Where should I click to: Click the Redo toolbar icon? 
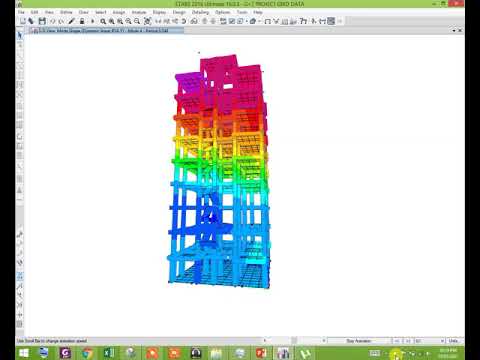[61, 21]
